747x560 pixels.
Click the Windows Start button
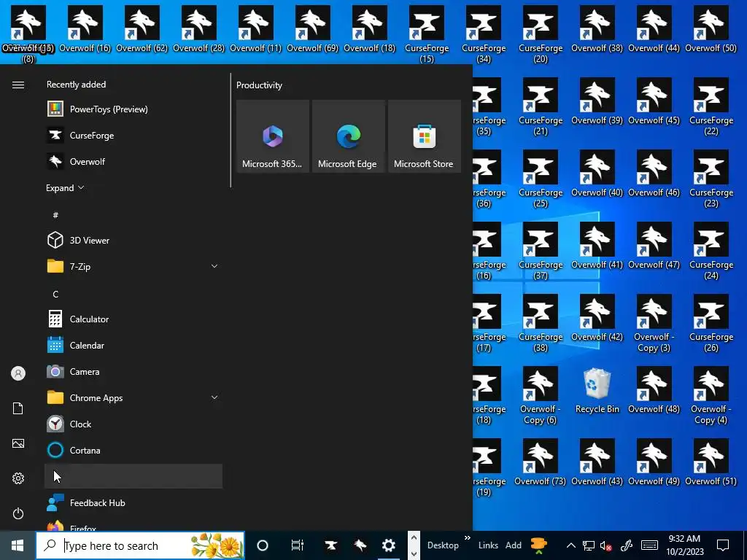[18, 545]
